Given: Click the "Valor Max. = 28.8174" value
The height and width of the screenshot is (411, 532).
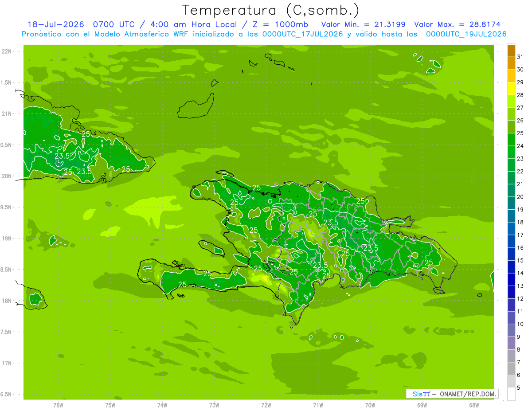Looking at the screenshot, I should [x=457, y=24].
